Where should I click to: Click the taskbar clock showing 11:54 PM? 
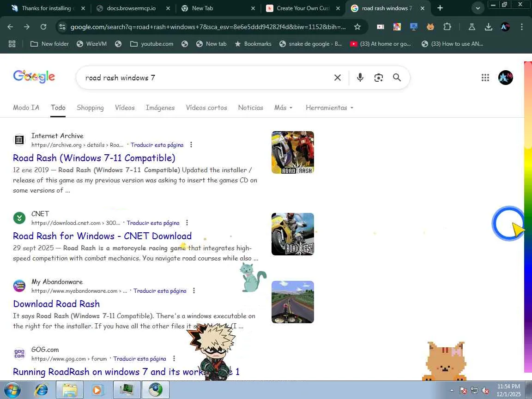coord(508,390)
